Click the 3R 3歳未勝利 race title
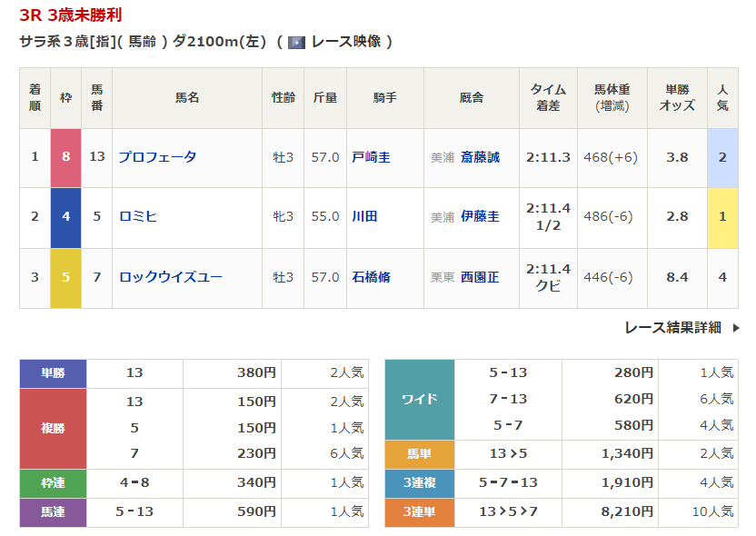Image resolution: width=756 pixels, height=536 pixels. click(71, 15)
